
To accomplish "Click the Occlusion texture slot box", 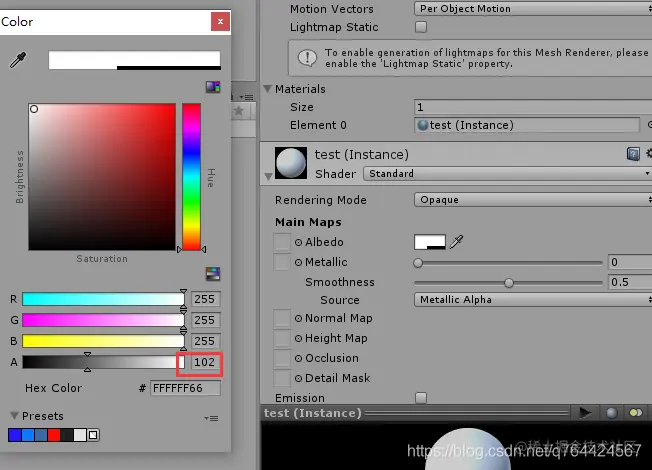I will [282, 358].
